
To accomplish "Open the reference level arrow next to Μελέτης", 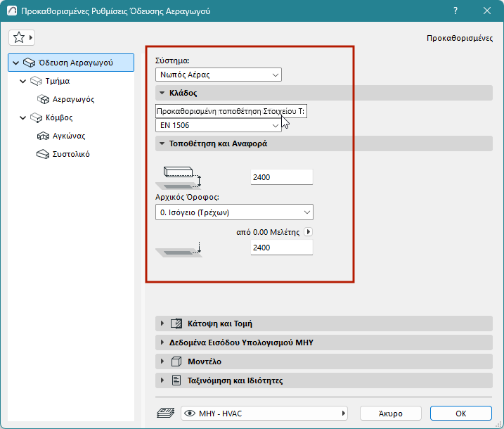I will 309,232.
